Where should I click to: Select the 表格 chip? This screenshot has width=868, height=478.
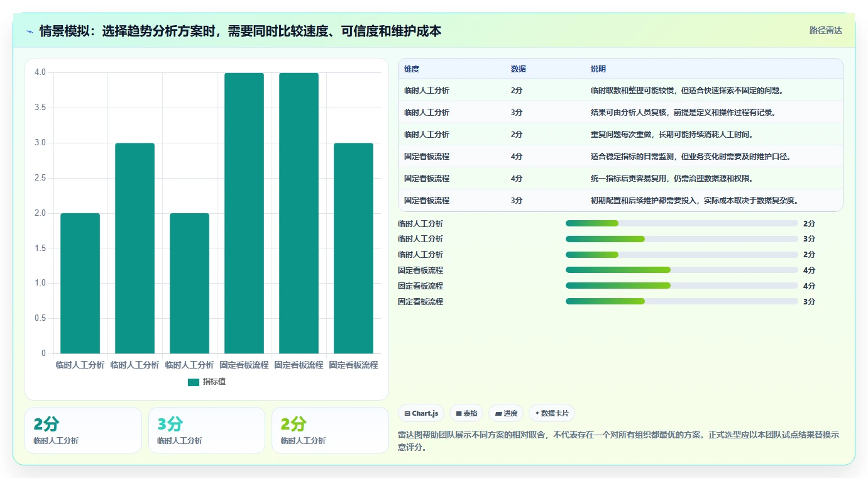[466, 413]
